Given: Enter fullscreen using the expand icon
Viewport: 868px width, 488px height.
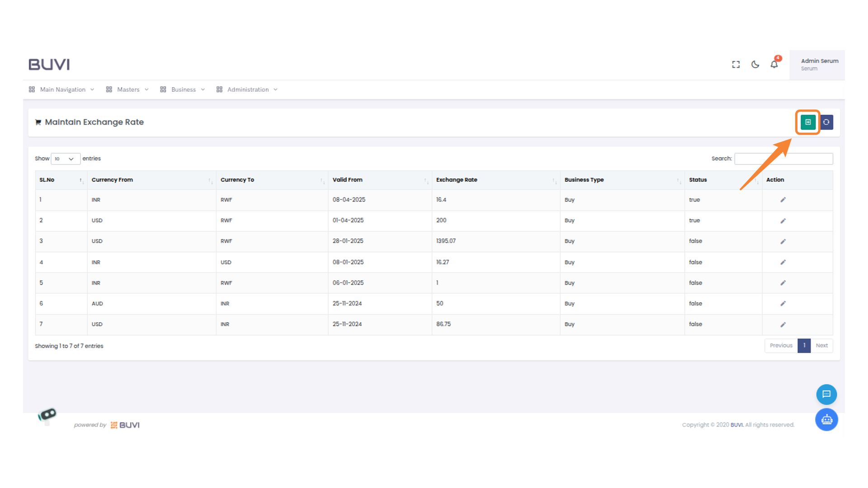Looking at the screenshot, I should (736, 64).
